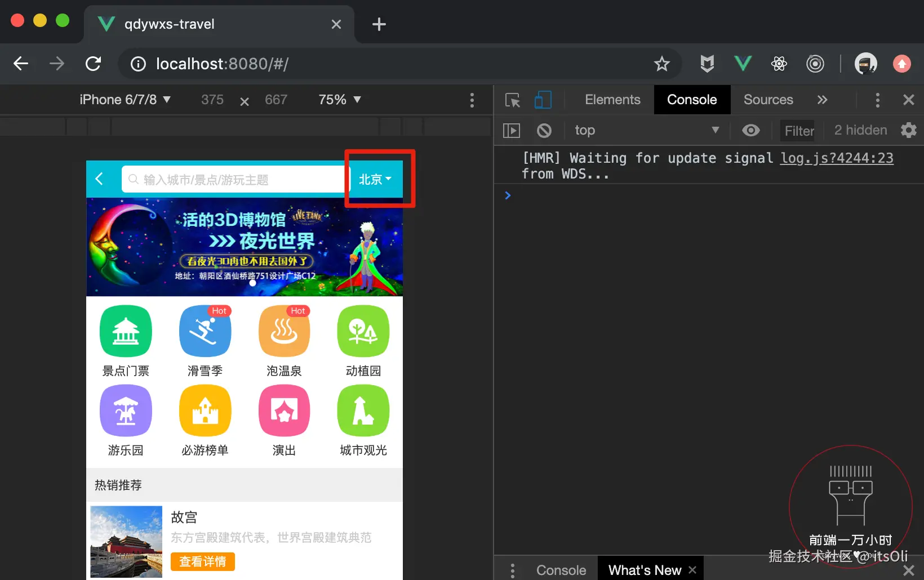The width and height of the screenshot is (924, 580).
Task: Click the browser back arrow
Action: click(x=21, y=64)
